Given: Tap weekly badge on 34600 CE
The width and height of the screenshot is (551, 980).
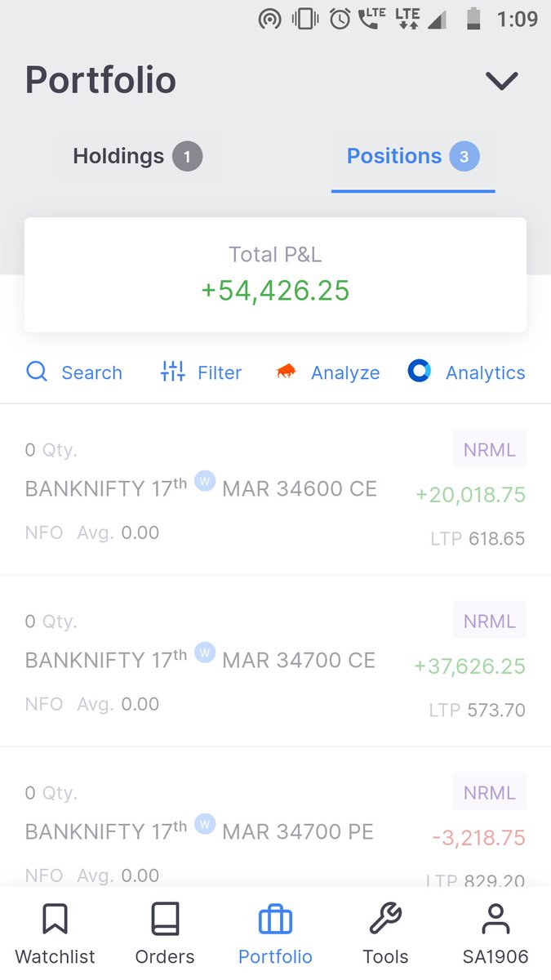Looking at the screenshot, I should 205,482.
